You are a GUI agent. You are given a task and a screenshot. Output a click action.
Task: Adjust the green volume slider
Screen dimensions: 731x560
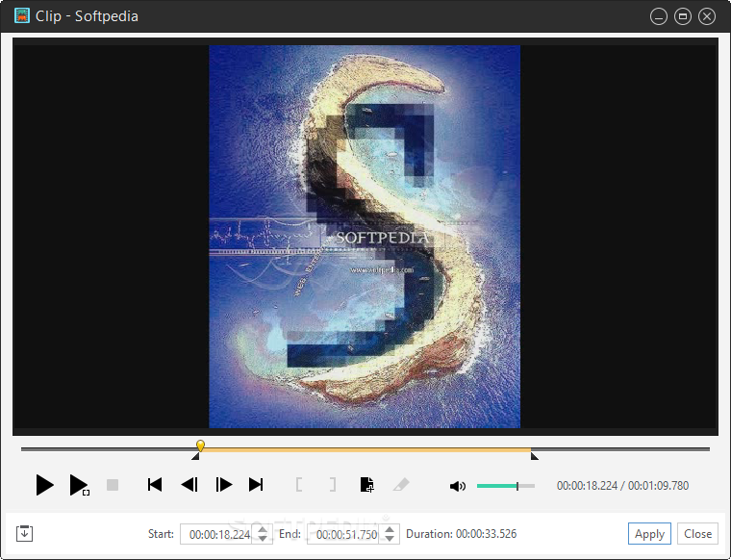pyautogui.click(x=506, y=486)
